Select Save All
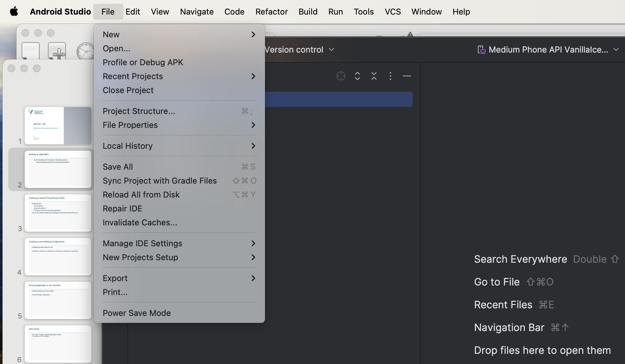Viewport: 625px width, 364px height. click(179, 167)
